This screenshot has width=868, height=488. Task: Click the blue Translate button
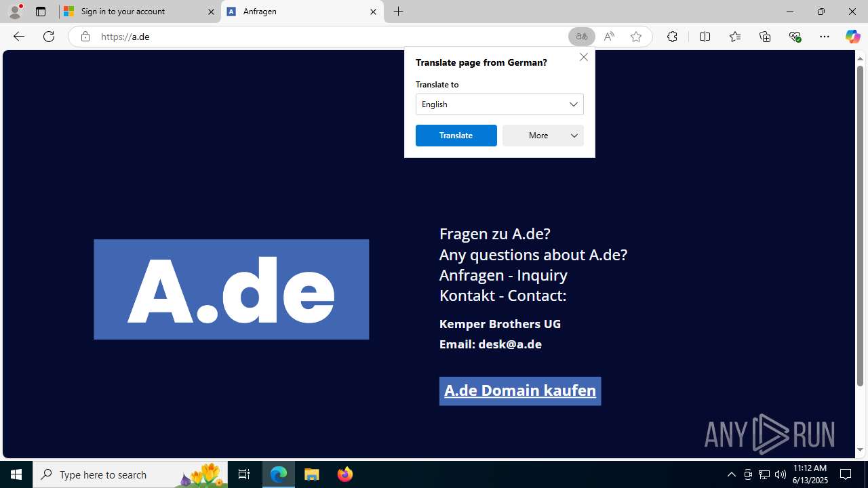pyautogui.click(x=456, y=136)
